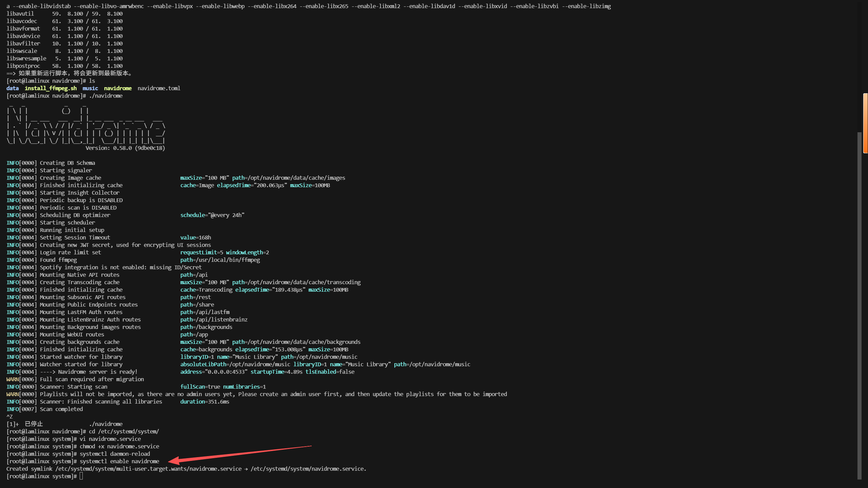The image size is (868, 488).
Task: Click the terminal cursor at the last prompt
Action: click(x=81, y=476)
